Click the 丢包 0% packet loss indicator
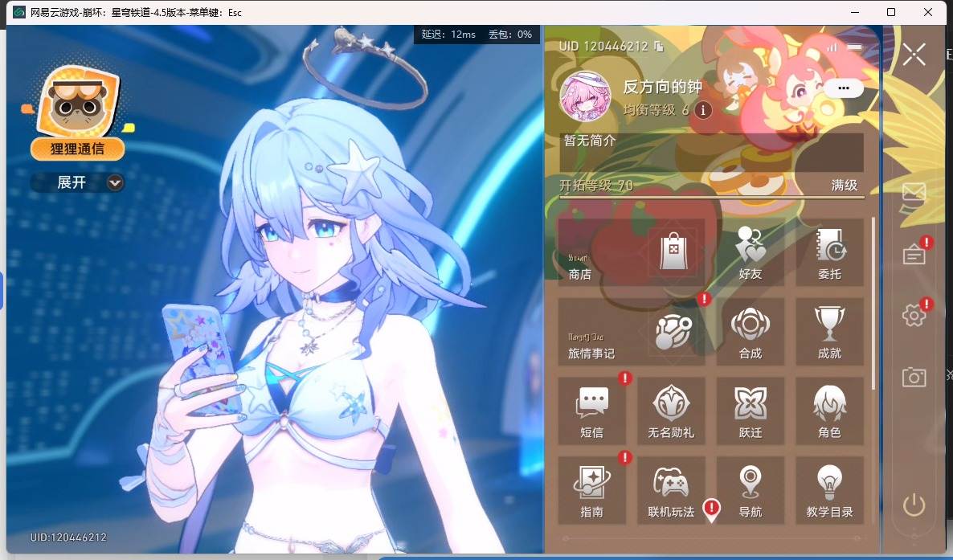 pyautogui.click(x=510, y=35)
